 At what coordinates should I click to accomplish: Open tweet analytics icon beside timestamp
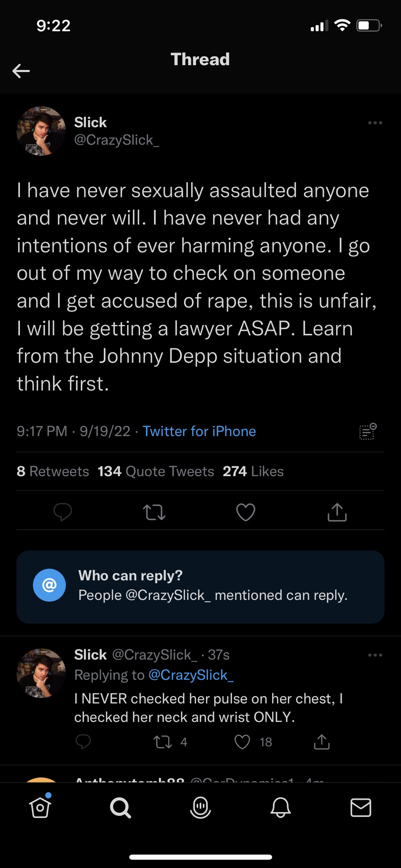(x=368, y=432)
